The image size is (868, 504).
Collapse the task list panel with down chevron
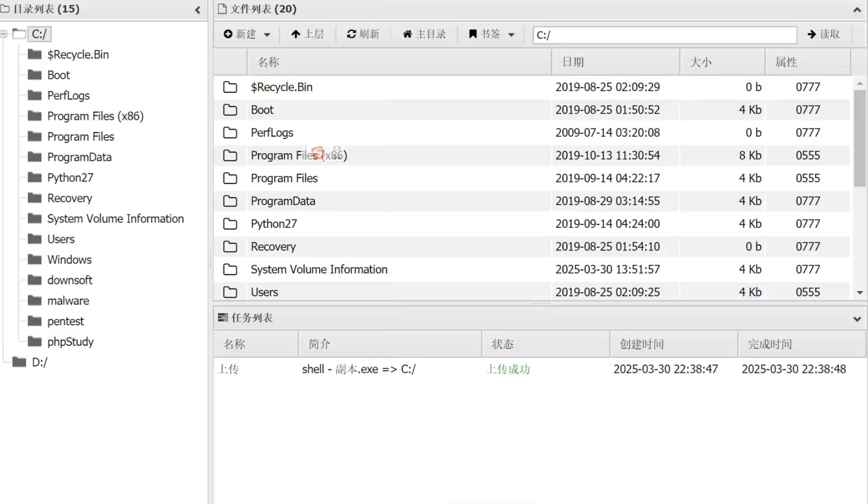click(x=857, y=319)
